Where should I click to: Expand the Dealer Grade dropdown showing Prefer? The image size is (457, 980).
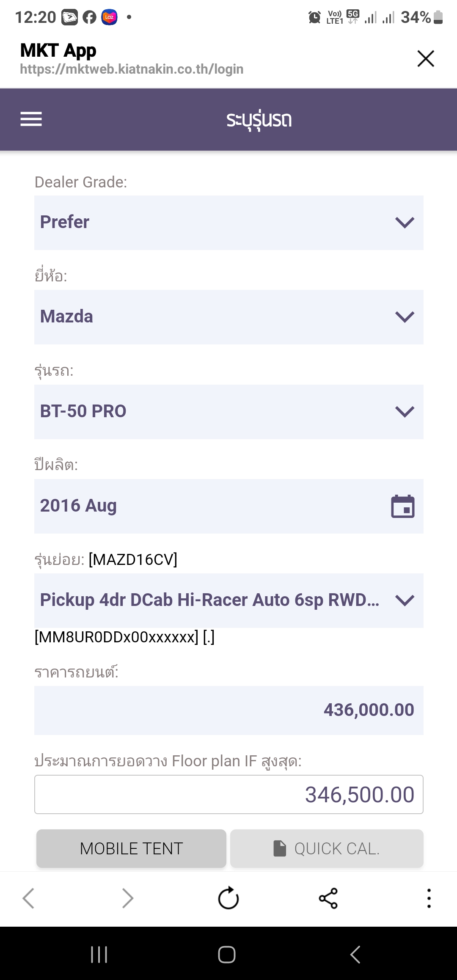228,223
